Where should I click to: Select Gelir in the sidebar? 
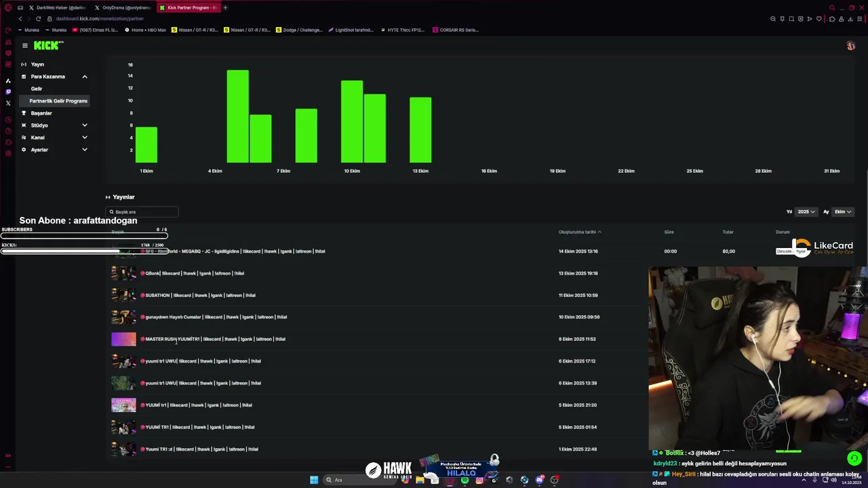click(x=37, y=89)
